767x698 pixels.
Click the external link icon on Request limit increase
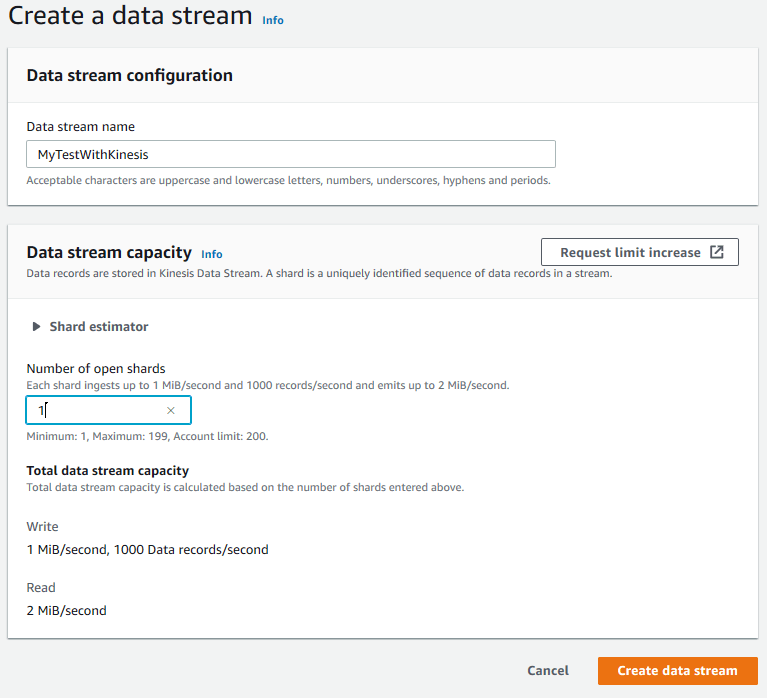[716, 252]
